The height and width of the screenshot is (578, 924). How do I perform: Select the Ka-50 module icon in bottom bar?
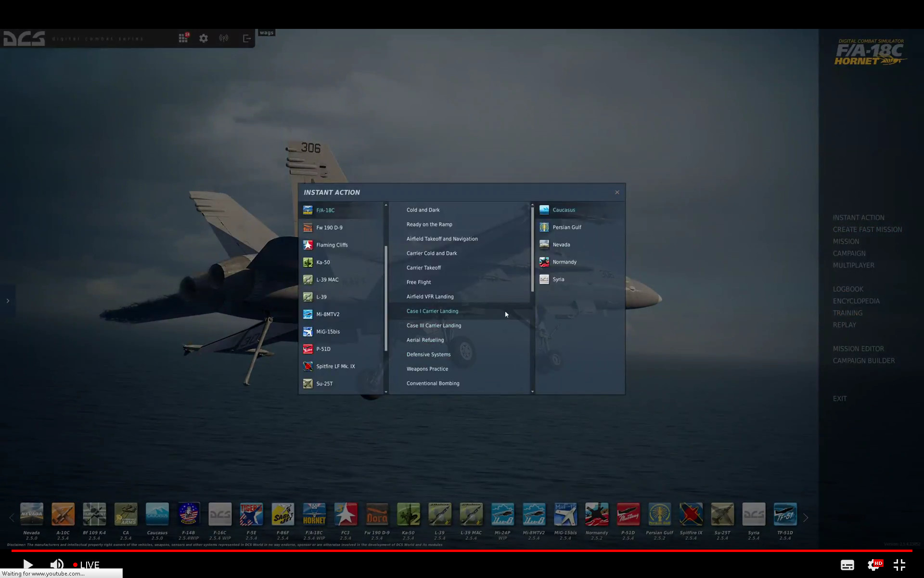(408, 514)
